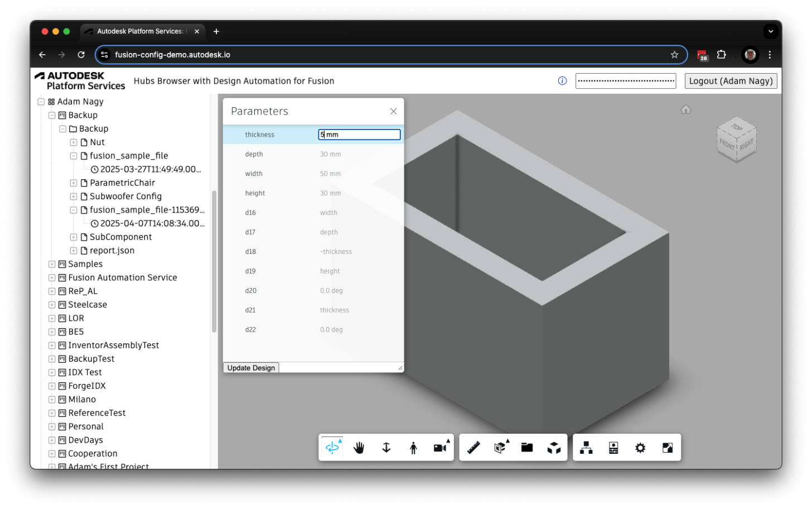Screen dimensions: 812x509
Task: Open the Section Analysis tool
Action: tap(500, 447)
